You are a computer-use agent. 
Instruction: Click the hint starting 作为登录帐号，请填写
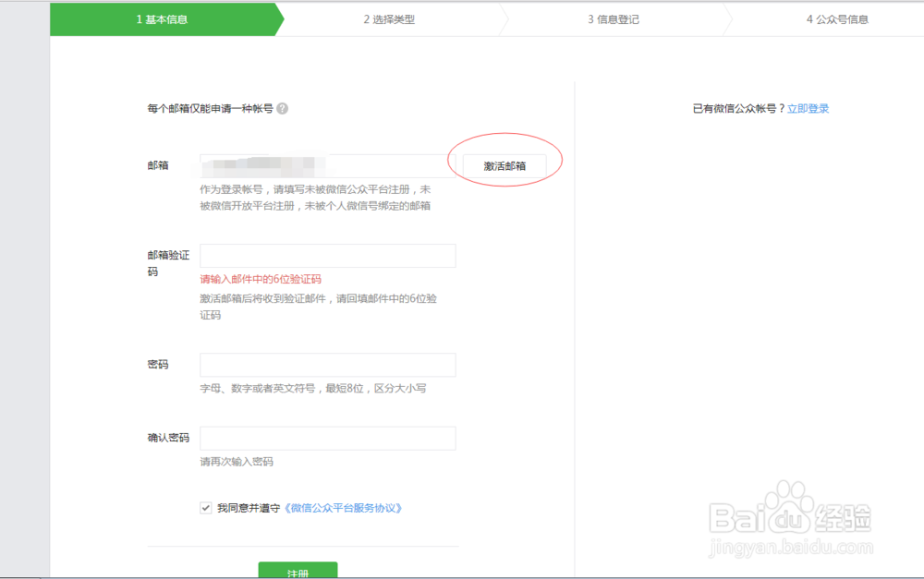click(x=315, y=198)
